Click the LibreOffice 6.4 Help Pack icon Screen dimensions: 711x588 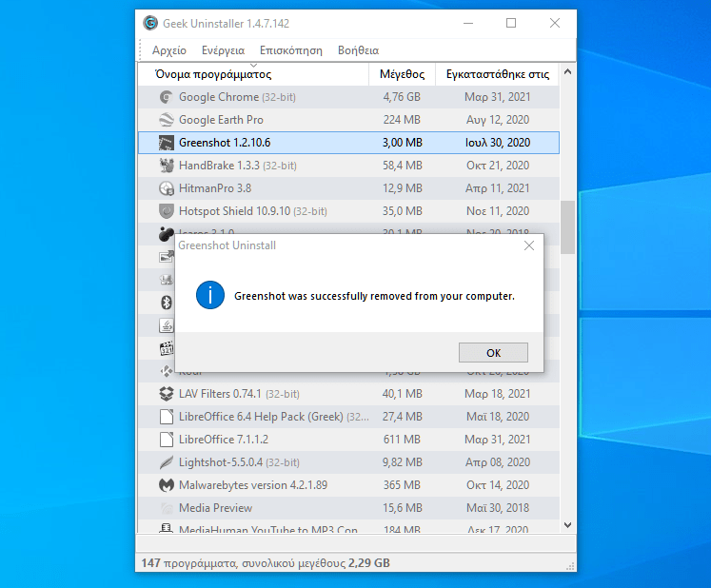[x=167, y=417]
